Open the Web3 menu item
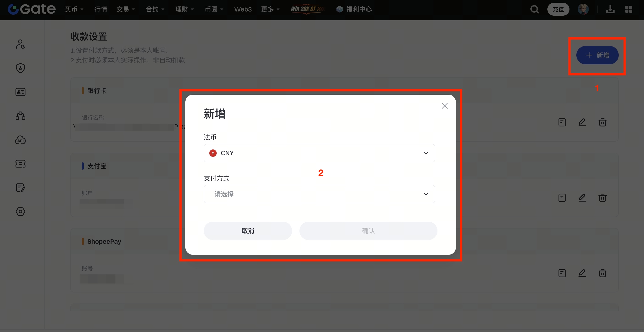This screenshot has height=332, width=644. pos(243,9)
